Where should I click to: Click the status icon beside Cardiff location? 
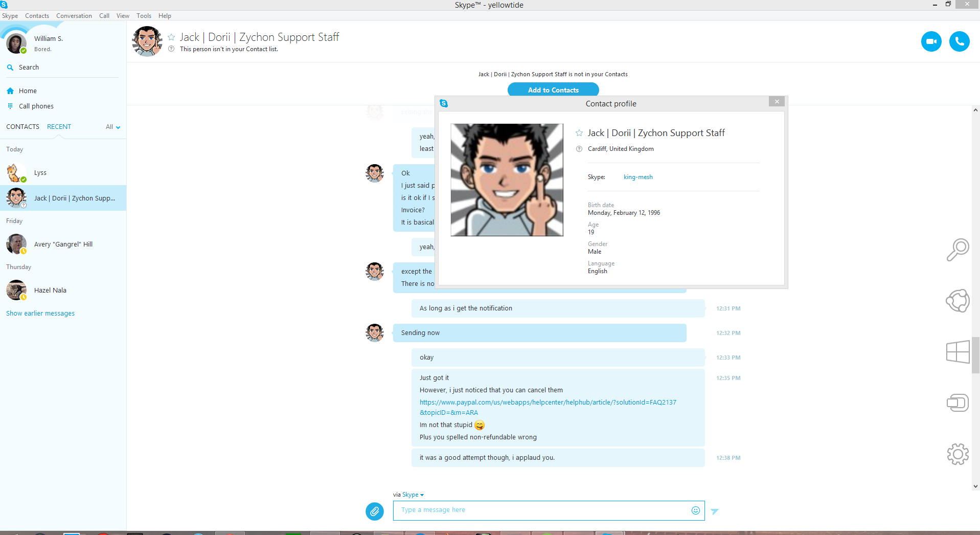point(579,149)
